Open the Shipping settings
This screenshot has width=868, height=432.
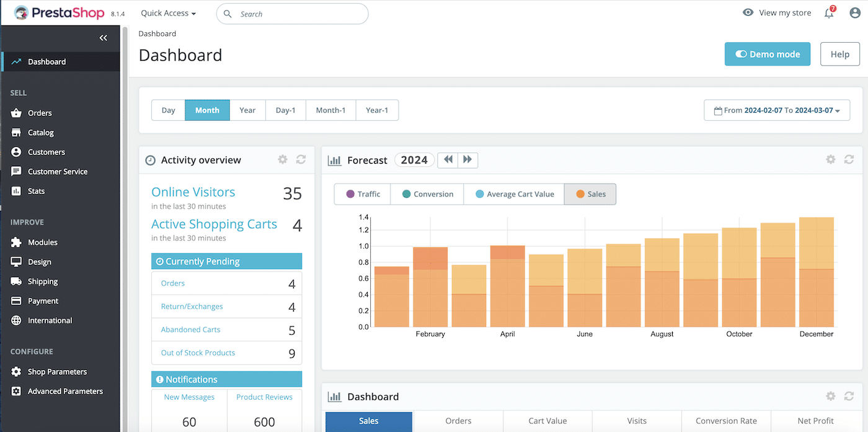tap(40, 281)
